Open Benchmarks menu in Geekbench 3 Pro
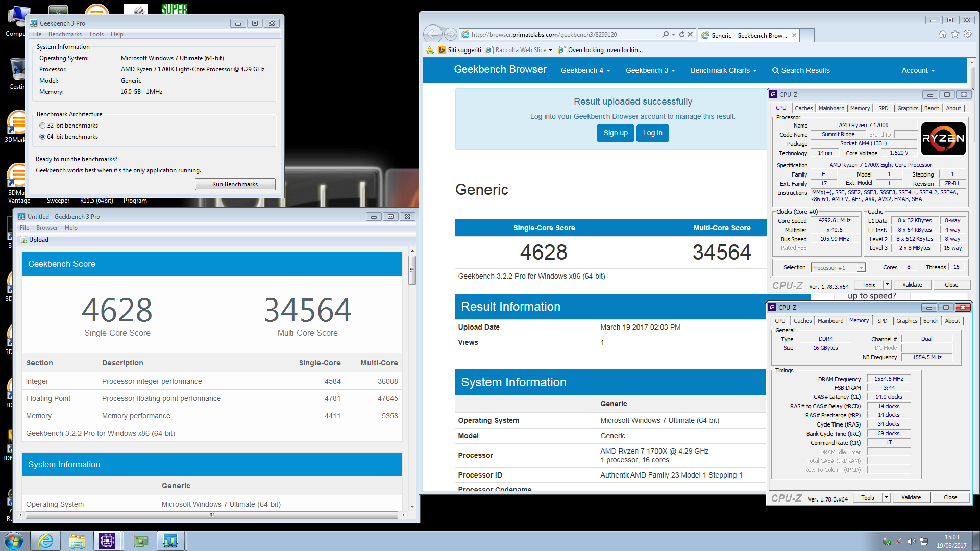The image size is (980, 551). pos(65,34)
